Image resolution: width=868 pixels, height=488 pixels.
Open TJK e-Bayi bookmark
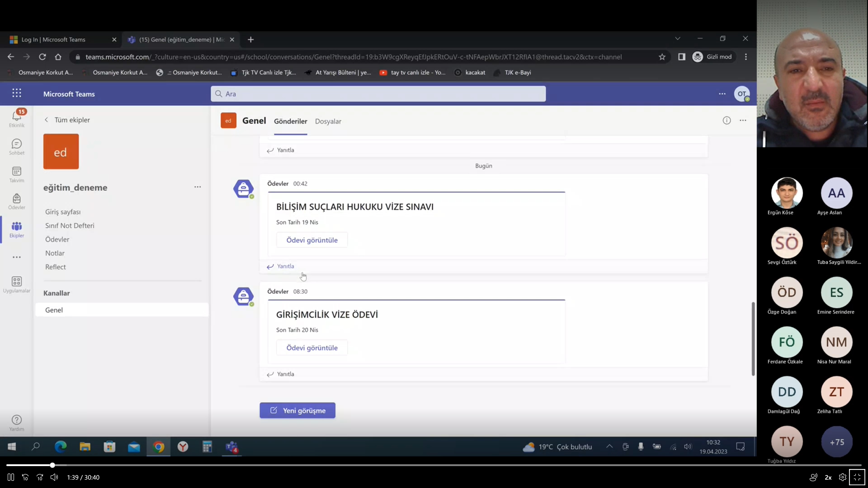tap(512, 72)
